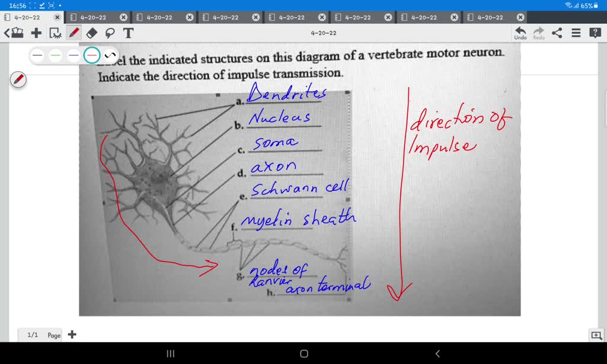Open the stroke style curve selector
Image resolution: width=607 pixels, height=364 pixels.
tap(109, 55)
